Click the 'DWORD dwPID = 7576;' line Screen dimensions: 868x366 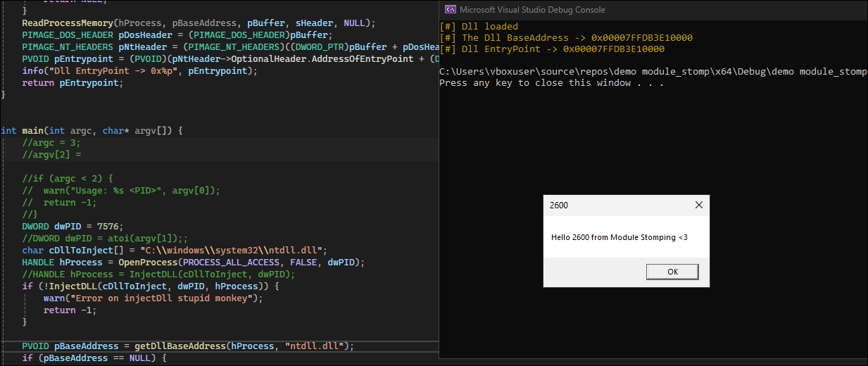tap(73, 227)
